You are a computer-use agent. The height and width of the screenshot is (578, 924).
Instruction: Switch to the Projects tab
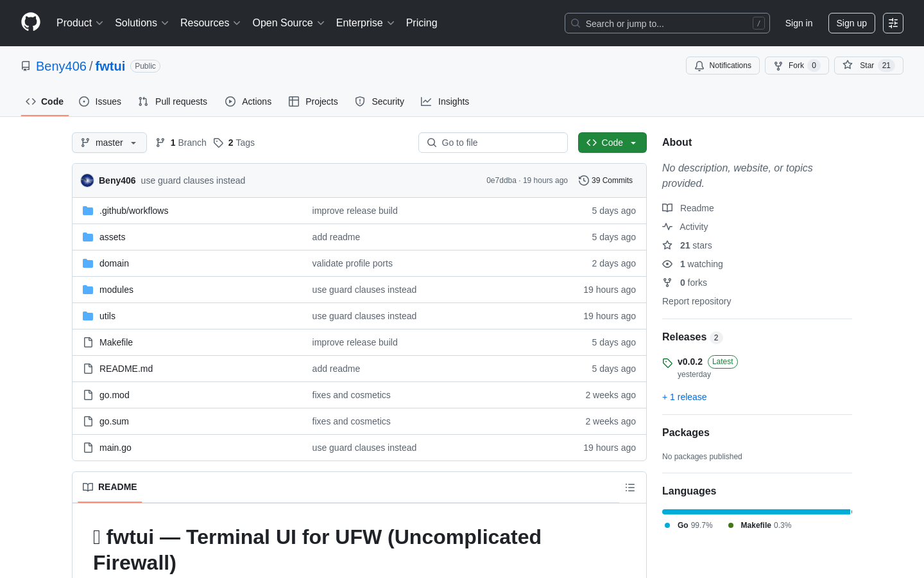click(313, 101)
